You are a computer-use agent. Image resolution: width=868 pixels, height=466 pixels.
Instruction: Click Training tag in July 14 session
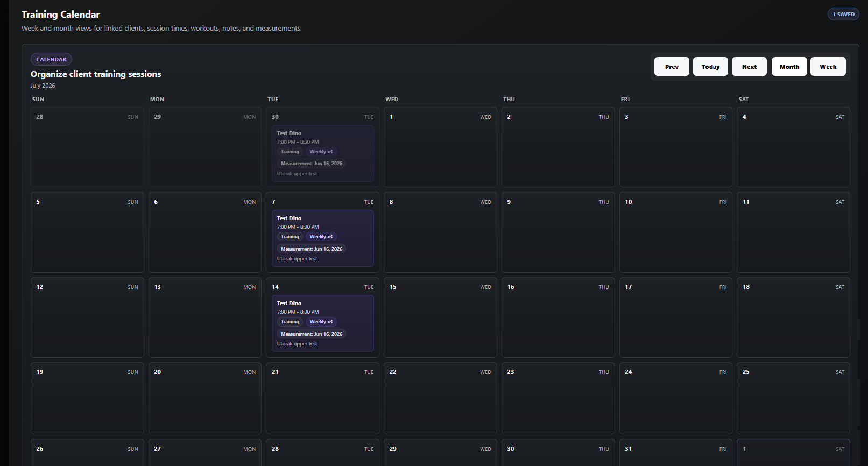290,322
